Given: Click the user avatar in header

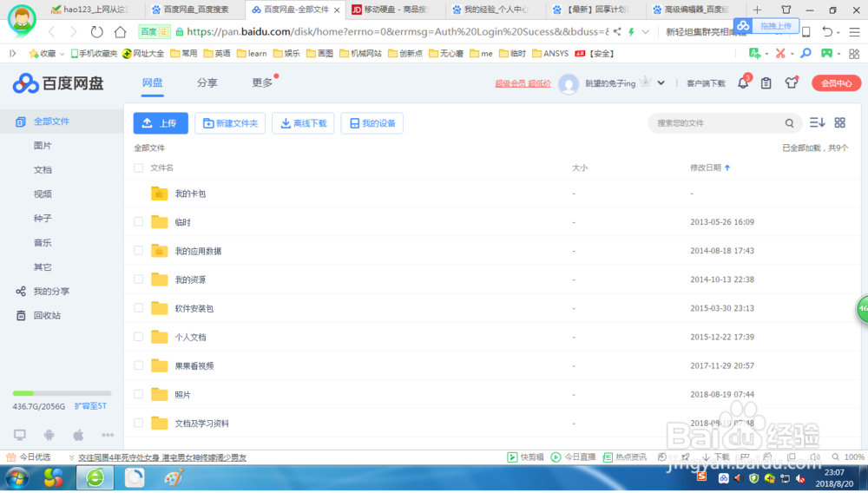Looking at the screenshot, I should pos(569,83).
